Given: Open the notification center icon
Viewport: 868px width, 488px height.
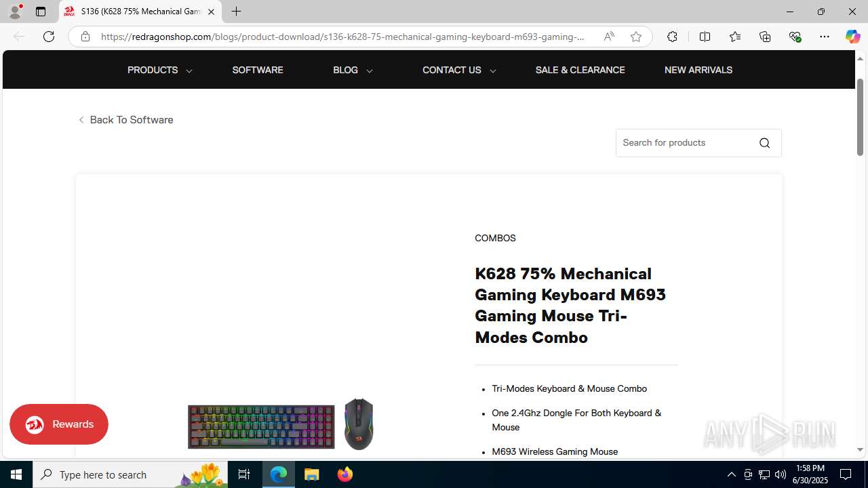Looking at the screenshot, I should [846, 474].
